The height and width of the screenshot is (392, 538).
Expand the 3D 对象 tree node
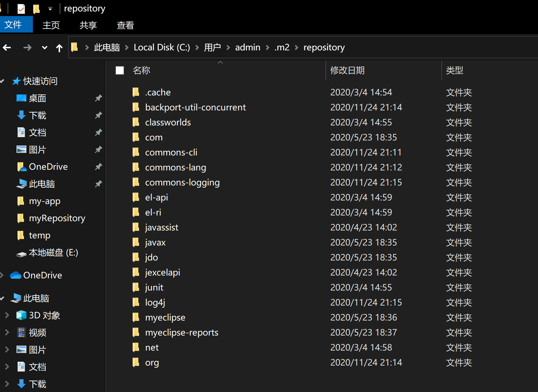pyautogui.click(x=7, y=315)
